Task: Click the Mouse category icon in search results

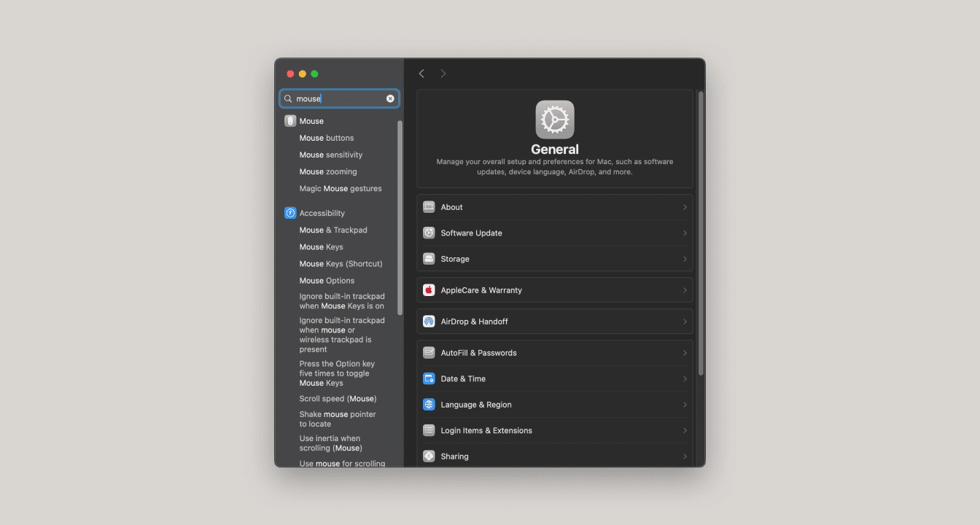Action: point(290,121)
